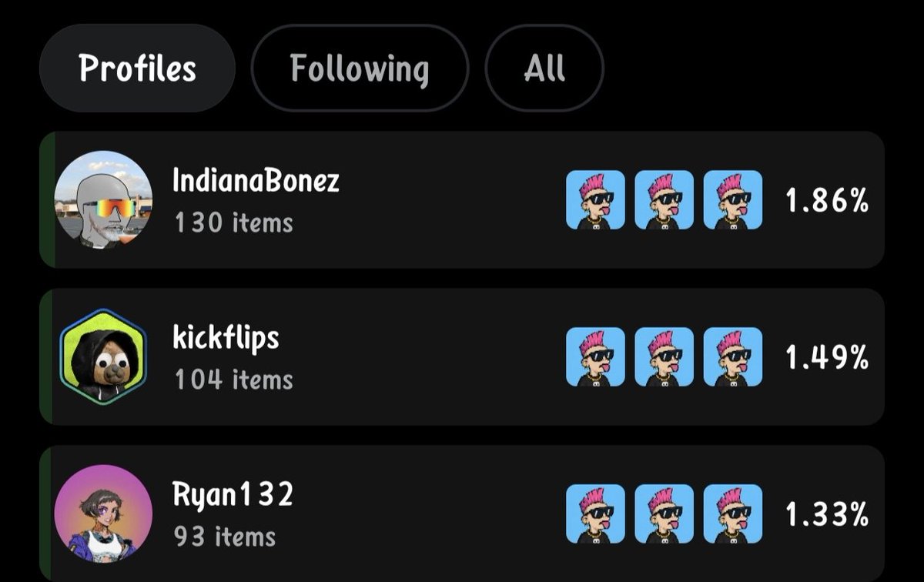This screenshot has height=582, width=924.
Task: Open the Ryan132 username link
Action: click(x=233, y=496)
